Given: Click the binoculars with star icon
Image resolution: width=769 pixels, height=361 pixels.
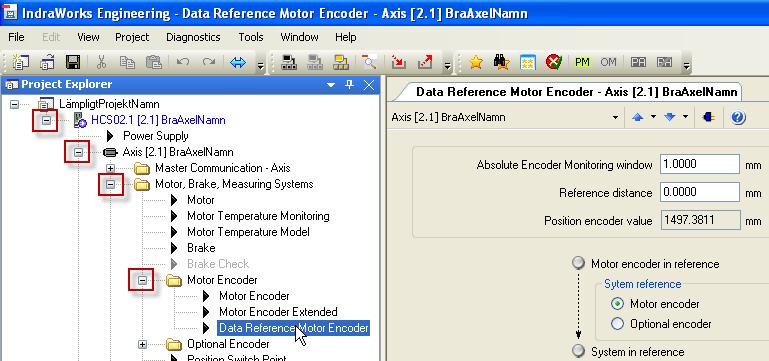Looking at the screenshot, I should pos(501,62).
